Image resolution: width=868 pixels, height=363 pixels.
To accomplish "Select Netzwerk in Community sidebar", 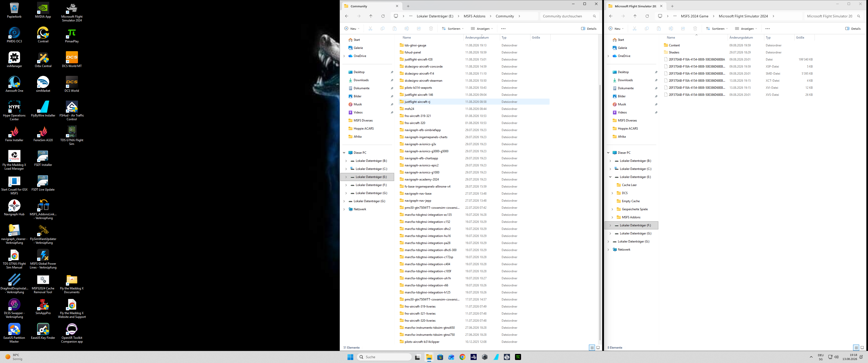I will (x=360, y=209).
